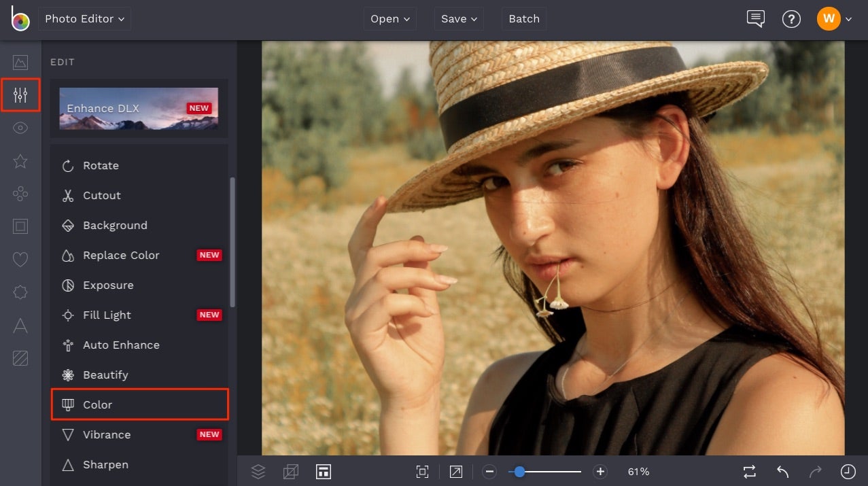
Task: Select the Edit sliders tool in the sidebar
Action: [20, 94]
